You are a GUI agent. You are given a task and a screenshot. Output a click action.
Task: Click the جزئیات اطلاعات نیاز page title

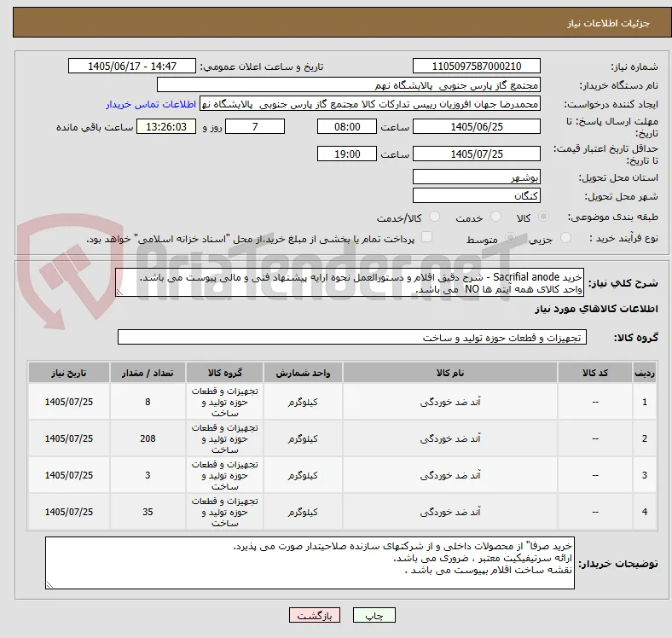point(609,23)
